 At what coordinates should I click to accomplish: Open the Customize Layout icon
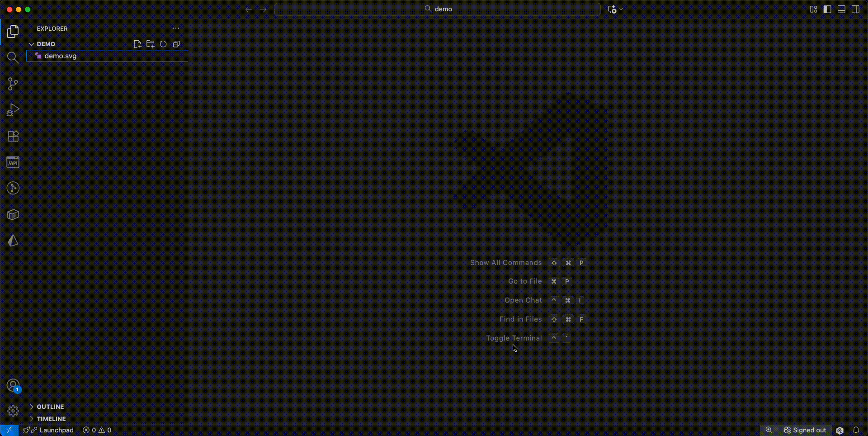click(x=813, y=9)
